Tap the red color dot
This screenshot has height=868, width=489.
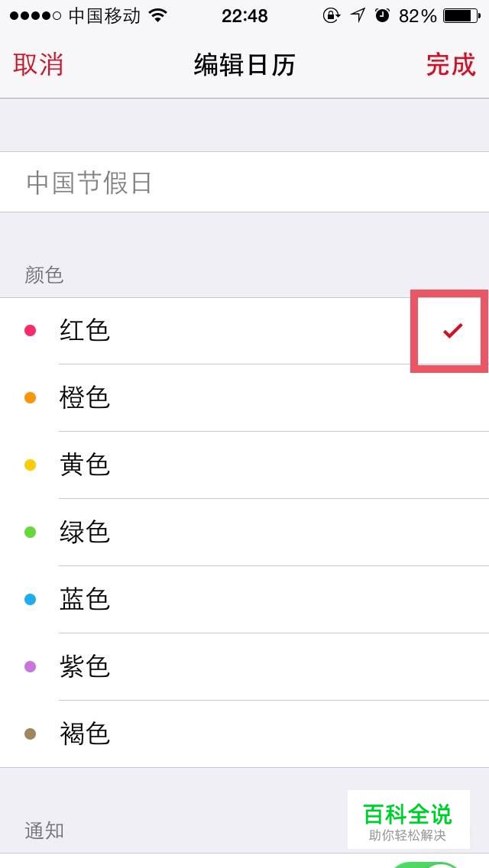point(31,331)
